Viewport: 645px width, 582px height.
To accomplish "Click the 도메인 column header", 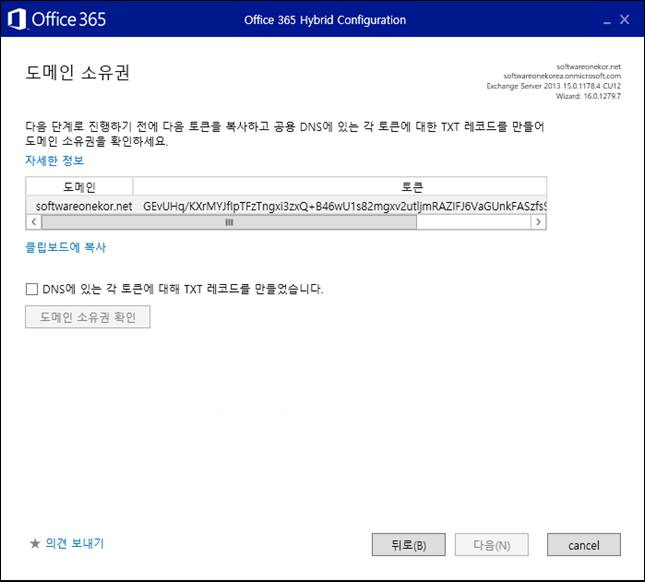I will (x=79, y=187).
